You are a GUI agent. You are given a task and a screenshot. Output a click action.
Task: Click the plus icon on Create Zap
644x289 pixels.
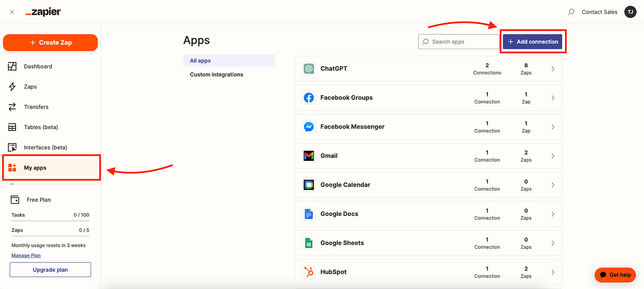[33, 42]
